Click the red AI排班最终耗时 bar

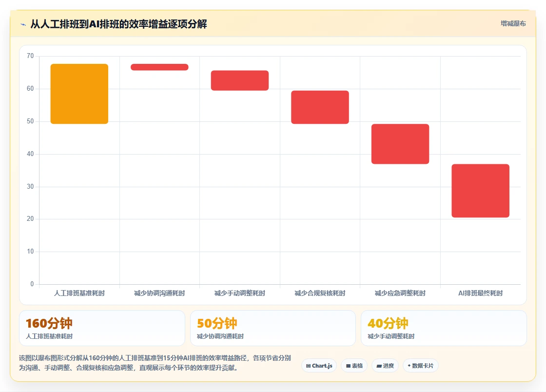(x=481, y=191)
